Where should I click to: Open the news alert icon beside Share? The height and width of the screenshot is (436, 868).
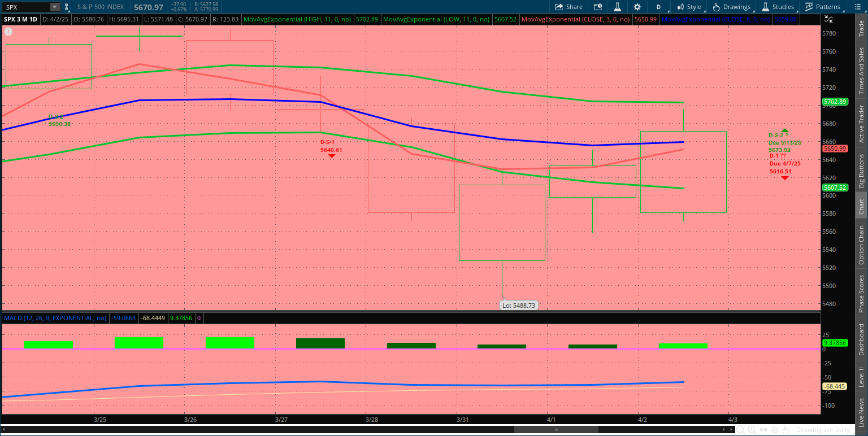598,7
